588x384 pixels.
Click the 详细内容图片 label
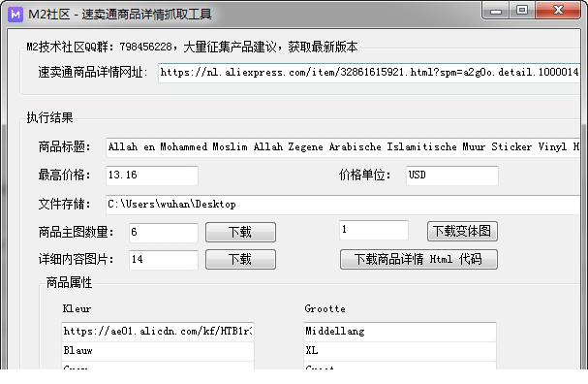[x=76, y=259]
